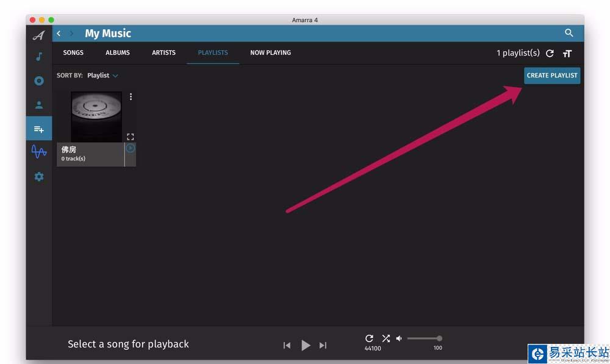
Task: Click the Select a song for playback text
Action: 128,344
